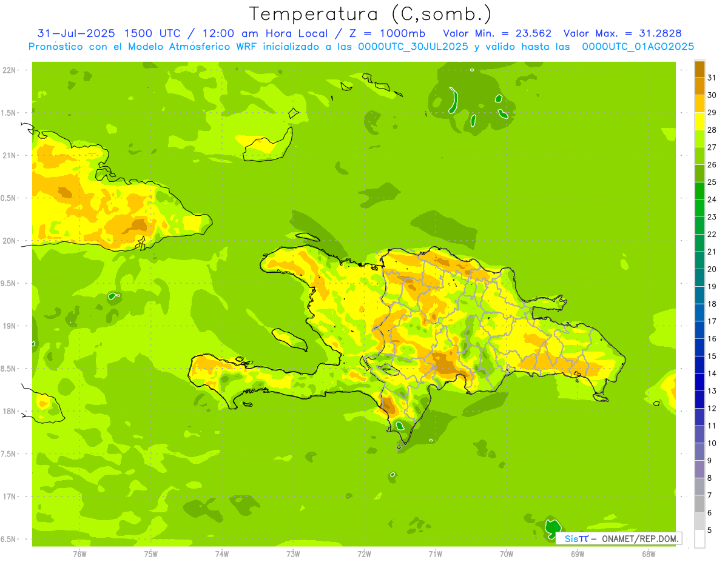This screenshot has width=728, height=562.
Task: Click the '29' legend value
Action: (x=712, y=113)
